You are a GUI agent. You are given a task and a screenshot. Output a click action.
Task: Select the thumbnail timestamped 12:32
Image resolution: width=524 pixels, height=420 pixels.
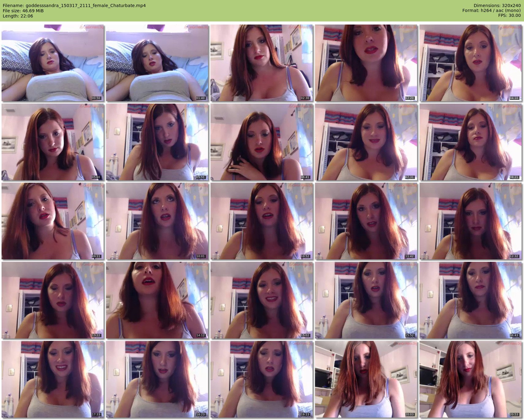pos(471,221)
